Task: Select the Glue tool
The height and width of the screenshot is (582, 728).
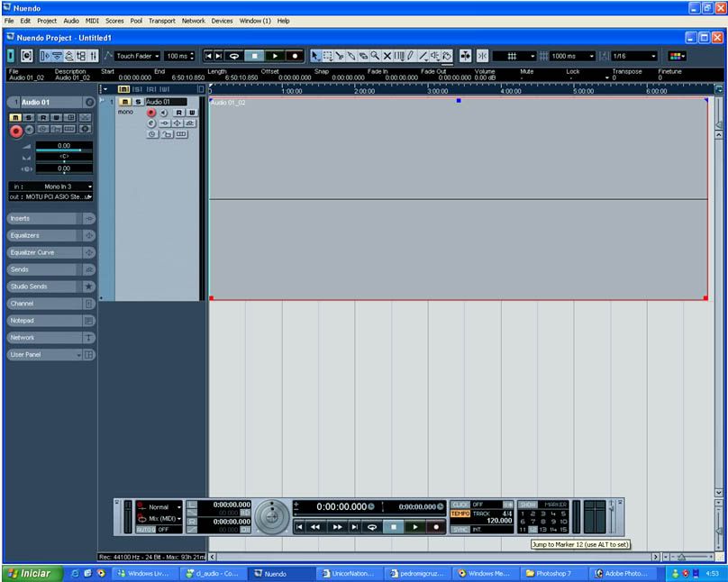Action: 351,56
